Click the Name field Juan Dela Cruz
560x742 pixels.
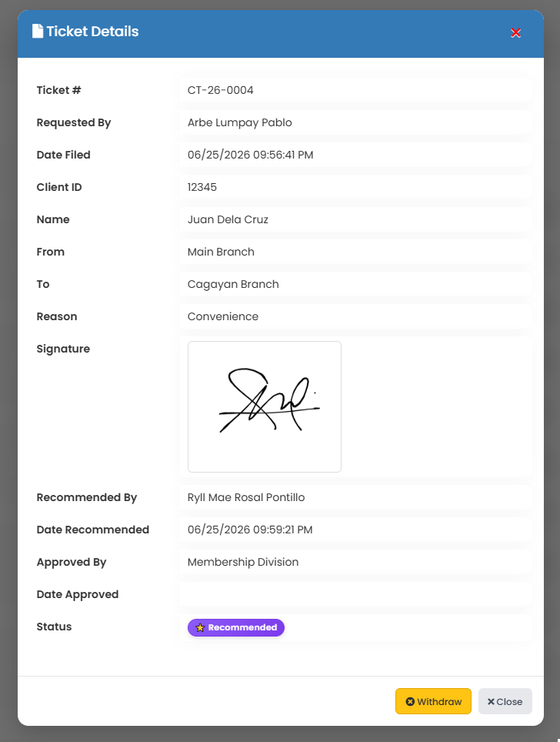coord(355,219)
